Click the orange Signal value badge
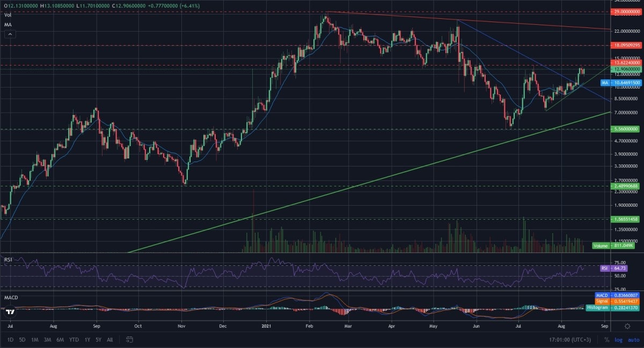This screenshot has width=644, height=348. 619,301
